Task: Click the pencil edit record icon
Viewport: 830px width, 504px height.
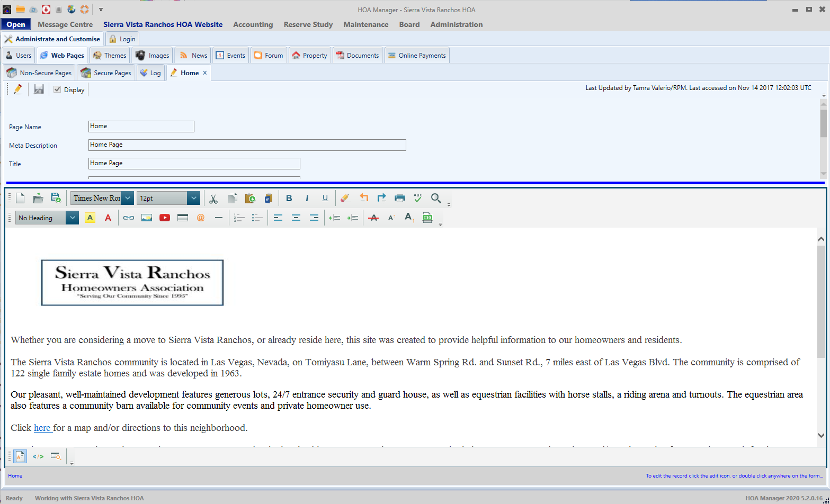Action: tap(18, 89)
